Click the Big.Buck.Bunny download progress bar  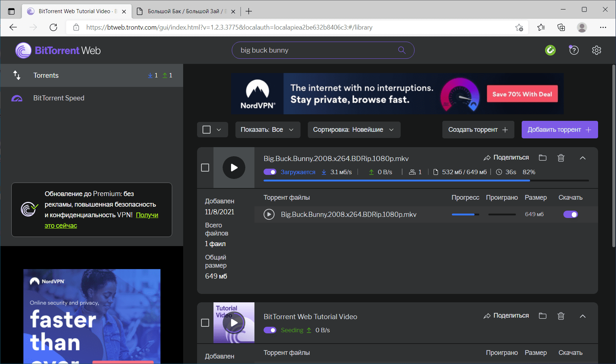[x=426, y=180]
